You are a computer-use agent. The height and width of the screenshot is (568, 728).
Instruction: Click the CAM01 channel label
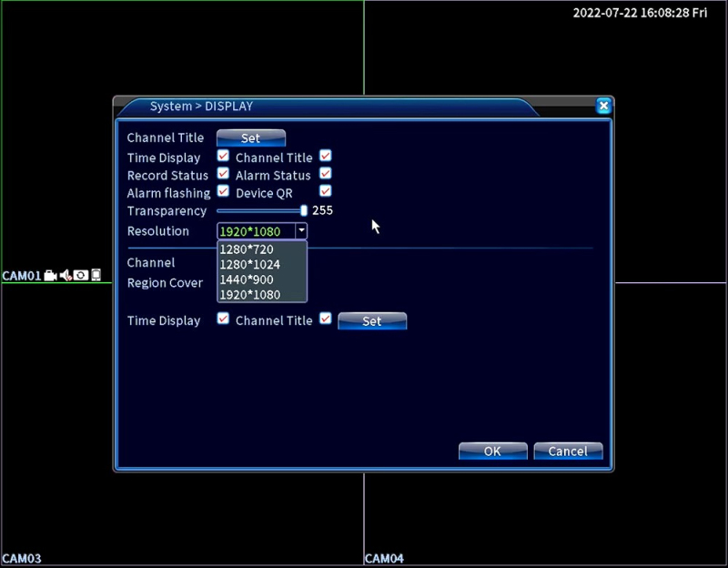click(x=22, y=276)
